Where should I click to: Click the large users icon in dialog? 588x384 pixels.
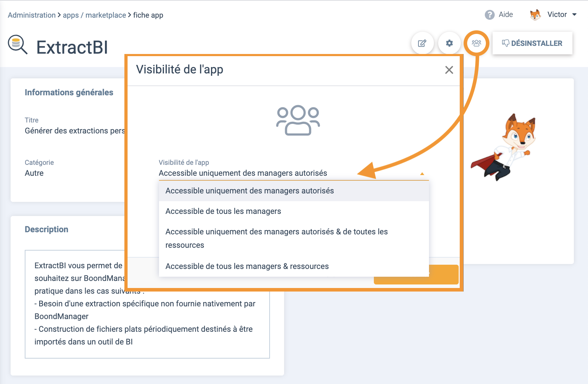(298, 120)
